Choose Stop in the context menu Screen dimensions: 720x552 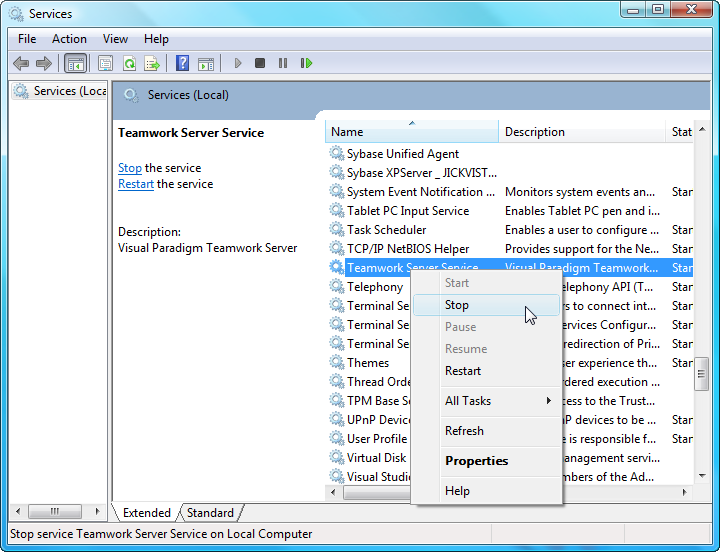point(486,305)
